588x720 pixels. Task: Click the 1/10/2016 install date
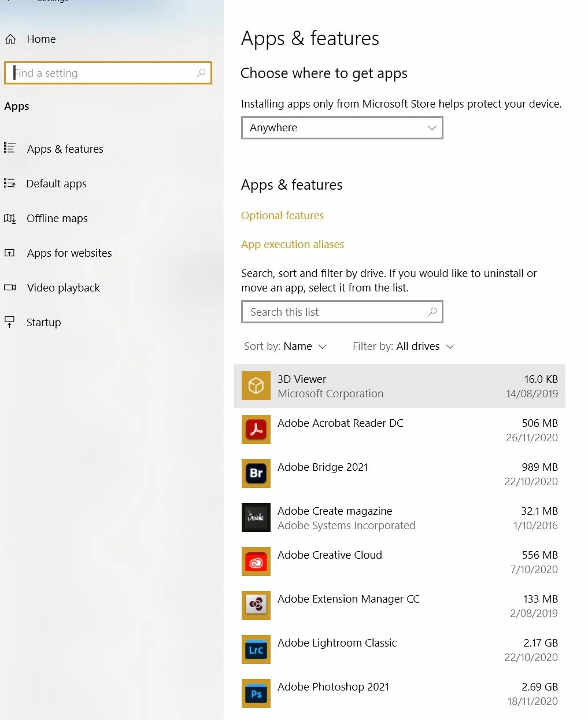(535, 525)
